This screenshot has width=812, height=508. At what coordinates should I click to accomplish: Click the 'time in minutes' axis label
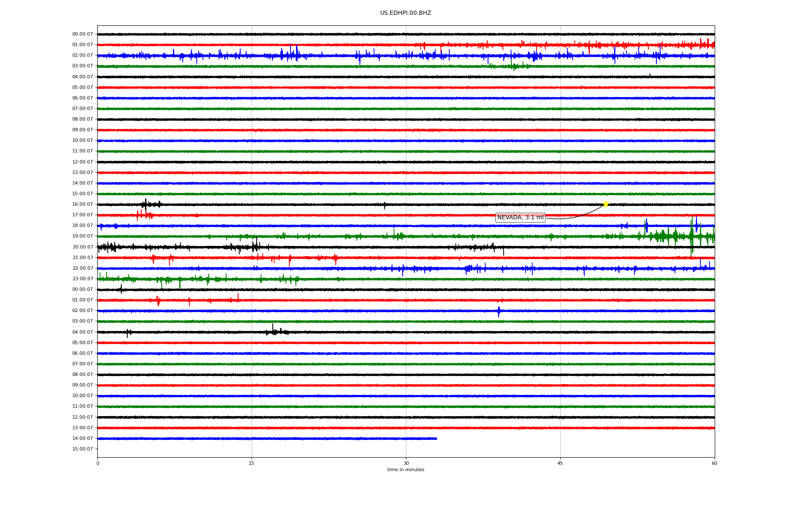point(405,470)
